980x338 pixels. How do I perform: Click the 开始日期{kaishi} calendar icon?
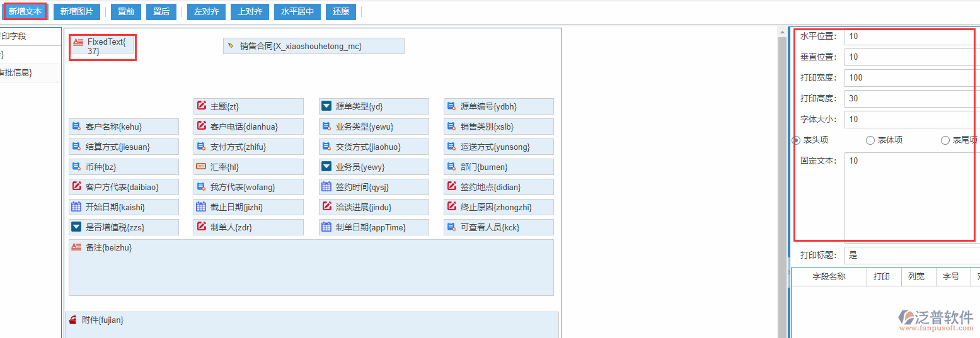tap(76, 207)
